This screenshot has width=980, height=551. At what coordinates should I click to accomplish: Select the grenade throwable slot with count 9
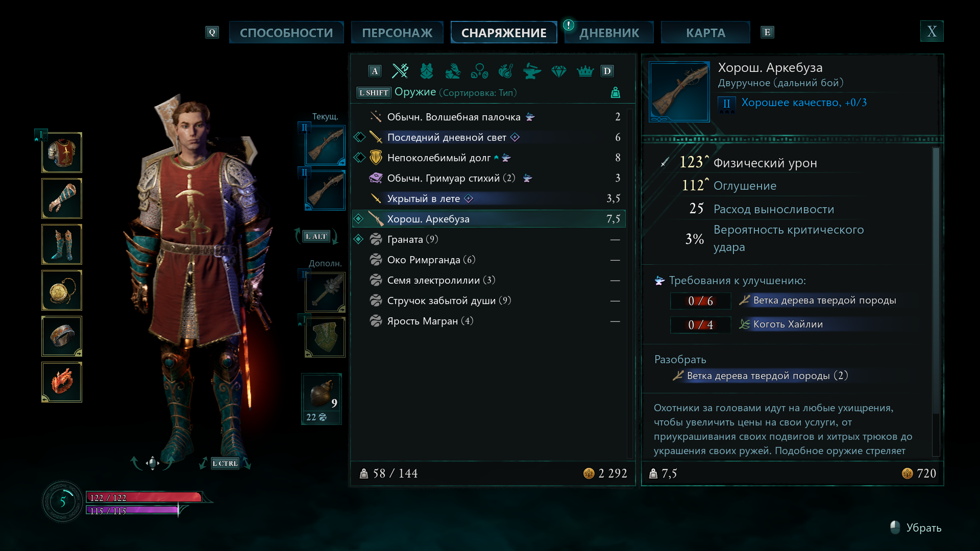coord(322,399)
